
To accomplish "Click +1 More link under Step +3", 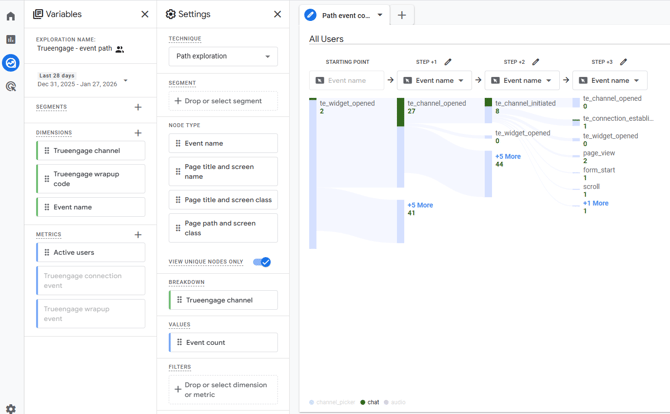I will click(596, 203).
